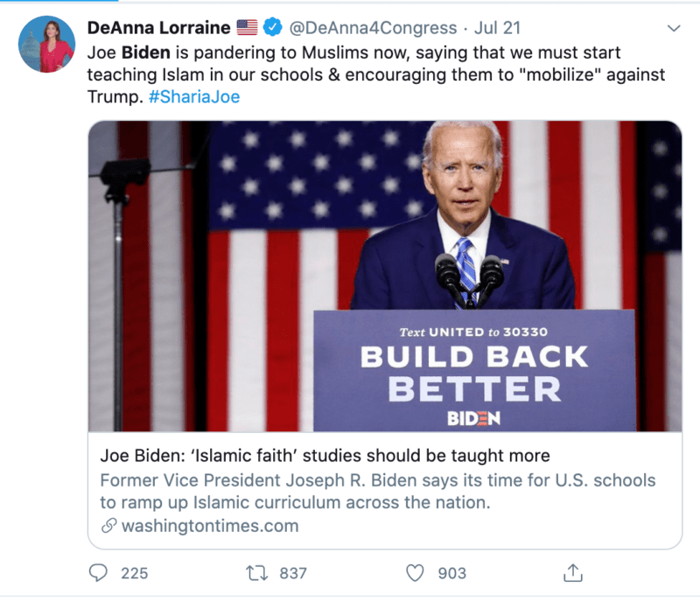This screenshot has height=602, width=700.
Task: Click the American flag emoji
Action: 248,29
